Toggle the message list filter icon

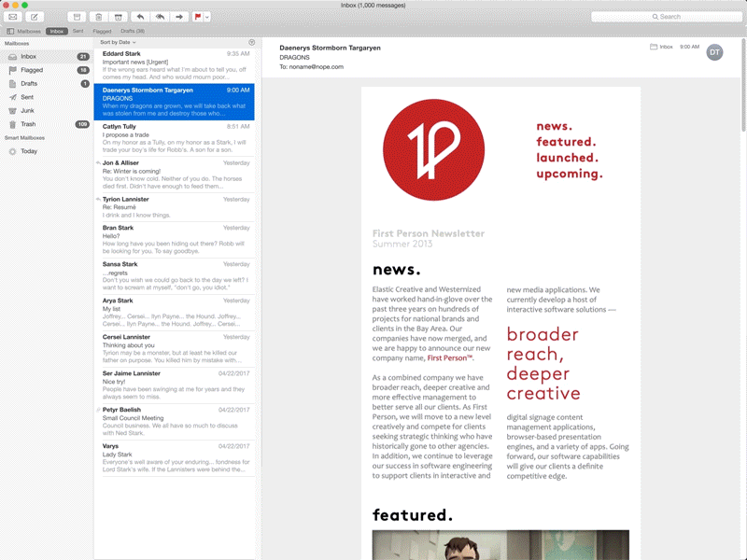point(251,42)
